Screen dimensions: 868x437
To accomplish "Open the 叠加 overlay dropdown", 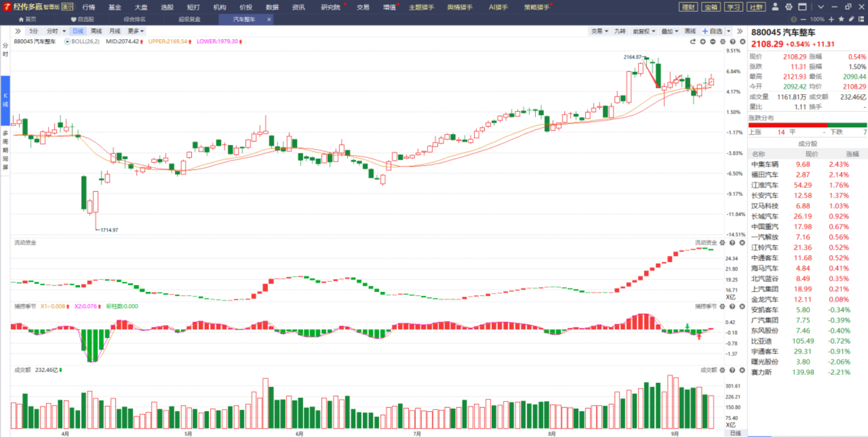I will [670, 31].
